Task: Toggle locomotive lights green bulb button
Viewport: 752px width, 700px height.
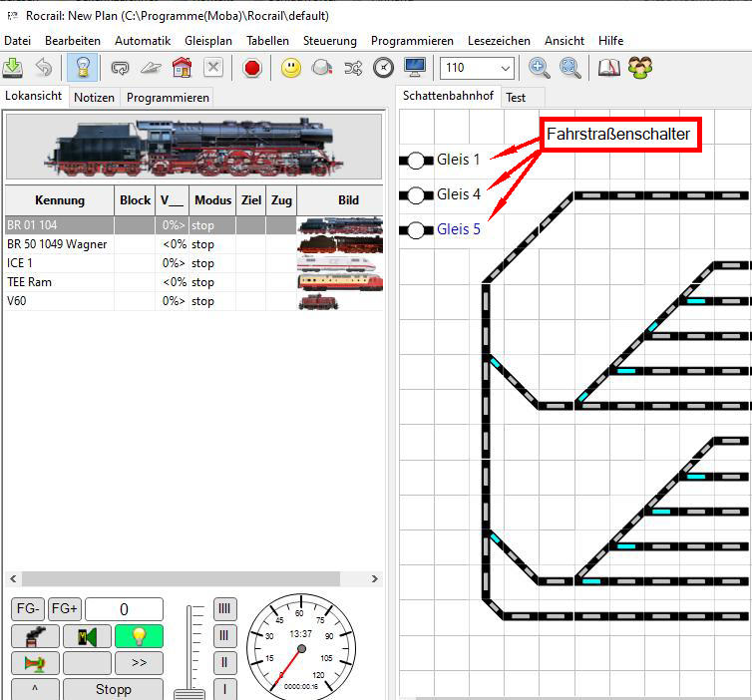Action: pos(139,636)
